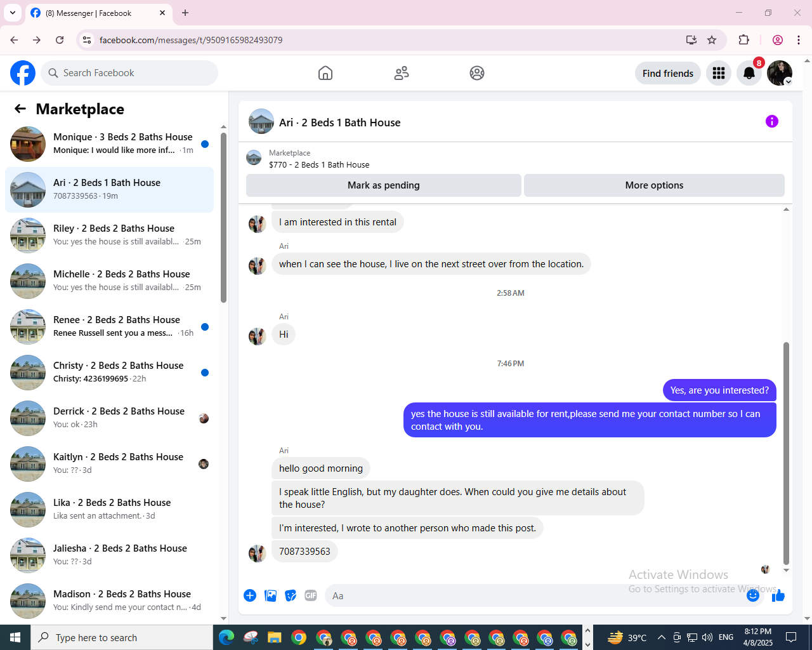Screen dimensions: 812x650
Task: Click Ari's house thumbnail in chat header
Action: (261, 122)
